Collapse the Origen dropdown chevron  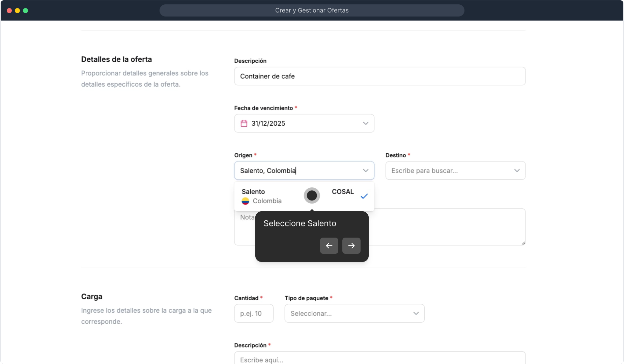coord(366,171)
